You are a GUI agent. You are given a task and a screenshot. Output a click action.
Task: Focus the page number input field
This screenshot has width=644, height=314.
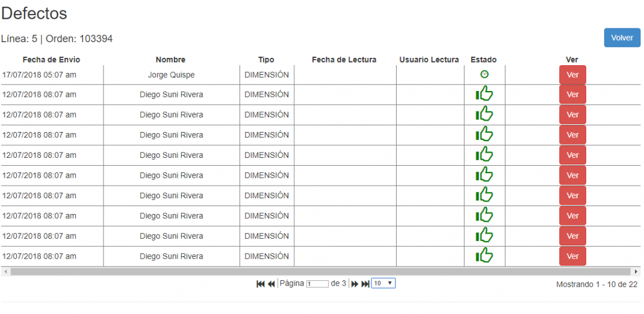click(317, 284)
